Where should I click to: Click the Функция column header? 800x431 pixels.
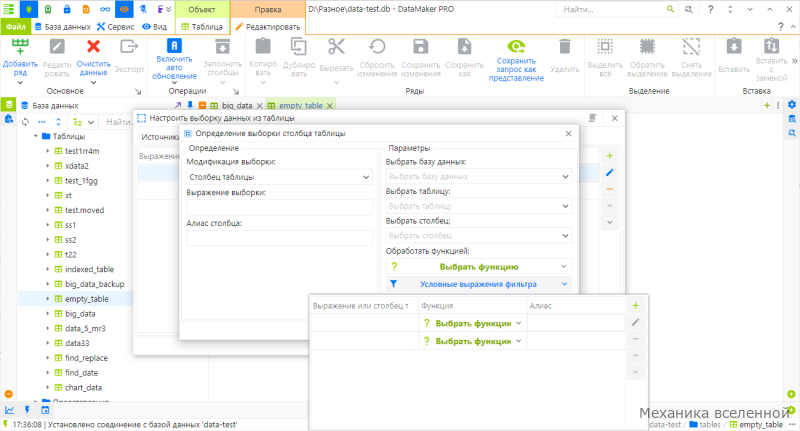coord(472,306)
